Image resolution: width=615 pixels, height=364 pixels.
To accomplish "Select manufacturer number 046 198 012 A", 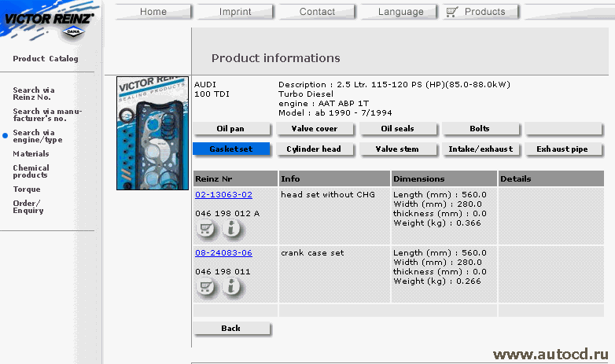I will [x=227, y=213].
